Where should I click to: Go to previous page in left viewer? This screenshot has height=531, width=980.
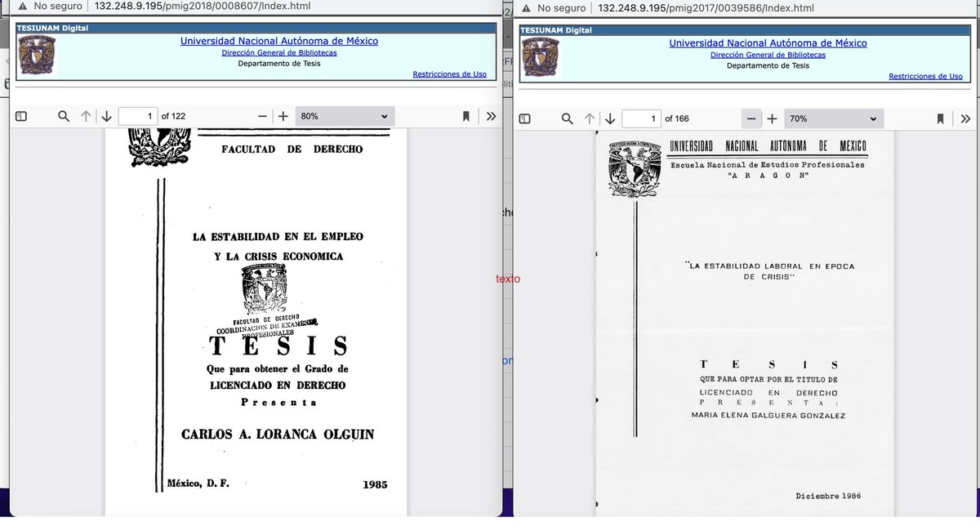pyautogui.click(x=86, y=116)
